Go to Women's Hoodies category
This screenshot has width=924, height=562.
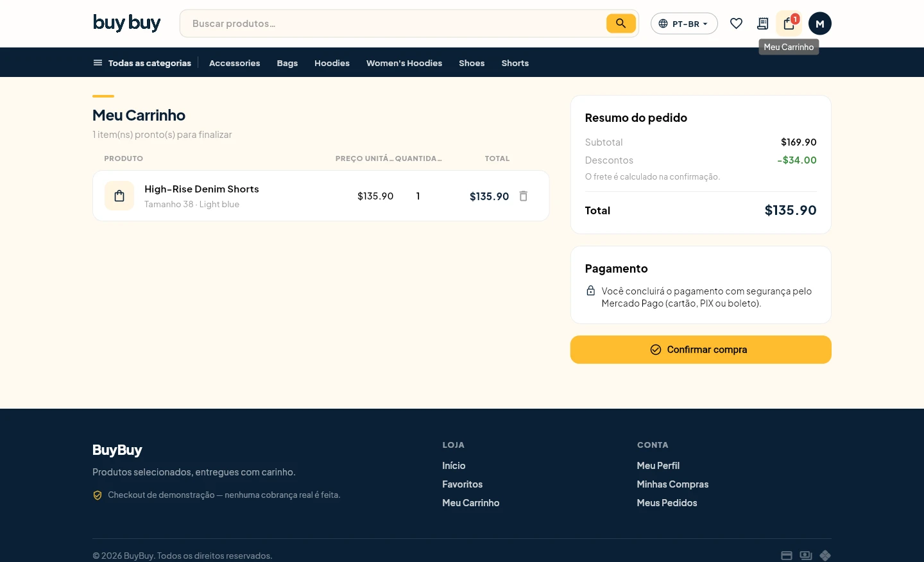point(404,63)
